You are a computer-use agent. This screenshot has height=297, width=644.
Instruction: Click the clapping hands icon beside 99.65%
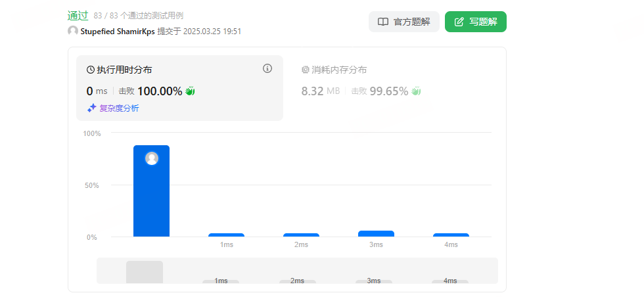(x=416, y=91)
